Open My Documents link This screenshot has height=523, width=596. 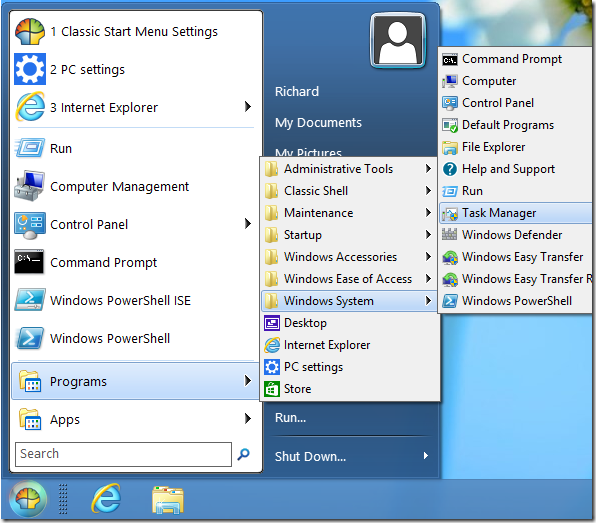[x=318, y=123]
